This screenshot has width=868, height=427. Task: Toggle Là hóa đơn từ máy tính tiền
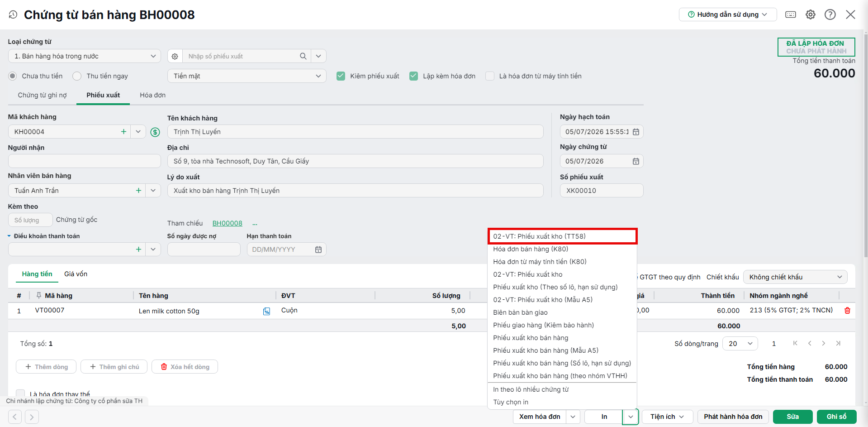[490, 76]
